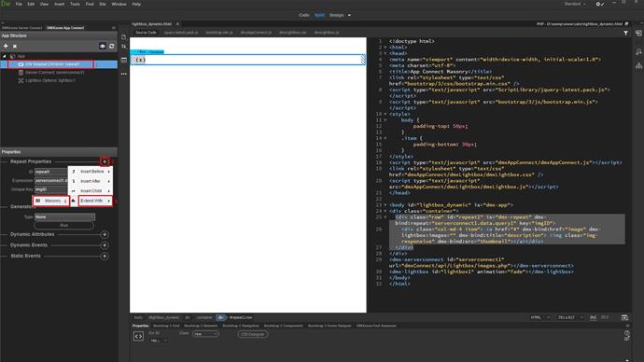Screen dimensions: 644x362
Task: Click the Repeat Properties plus button
Action: [x=105, y=161]
